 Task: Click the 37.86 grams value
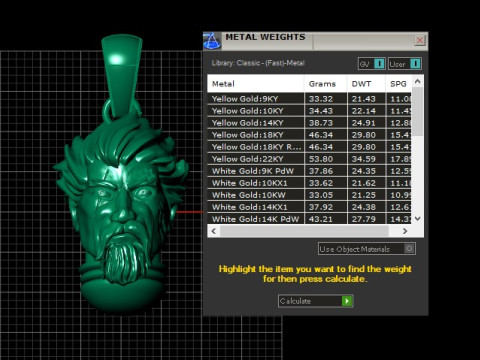(321, 171)
